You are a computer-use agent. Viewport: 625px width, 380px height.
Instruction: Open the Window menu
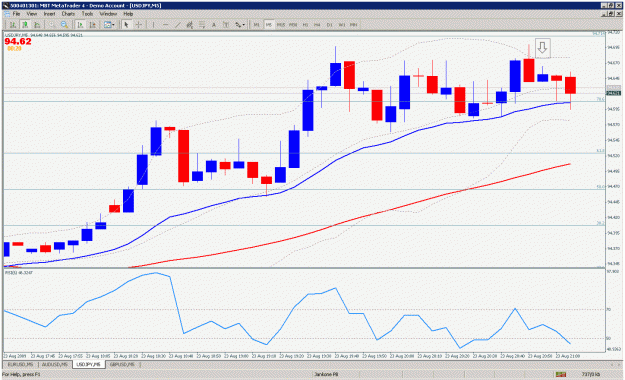tap(108, 14)
